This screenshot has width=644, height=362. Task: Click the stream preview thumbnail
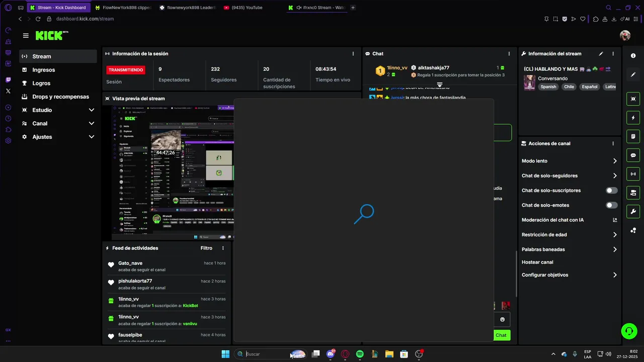[x=173, y=172]
